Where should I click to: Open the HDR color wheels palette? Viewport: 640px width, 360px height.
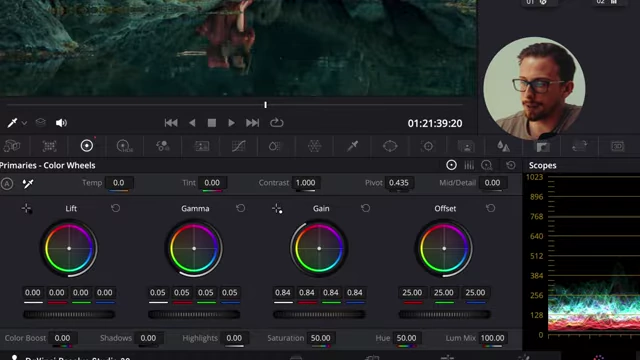[x=124, y=146]
